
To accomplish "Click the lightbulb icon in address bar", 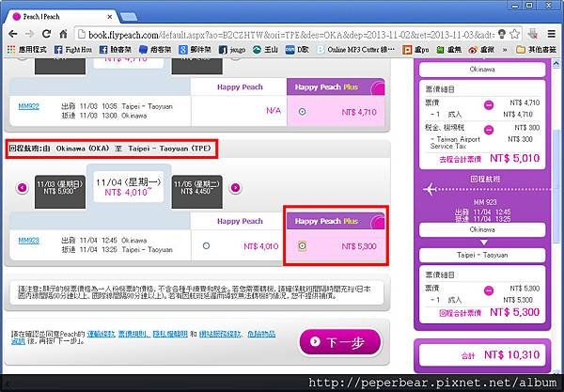I will click(x=502, y=34).
